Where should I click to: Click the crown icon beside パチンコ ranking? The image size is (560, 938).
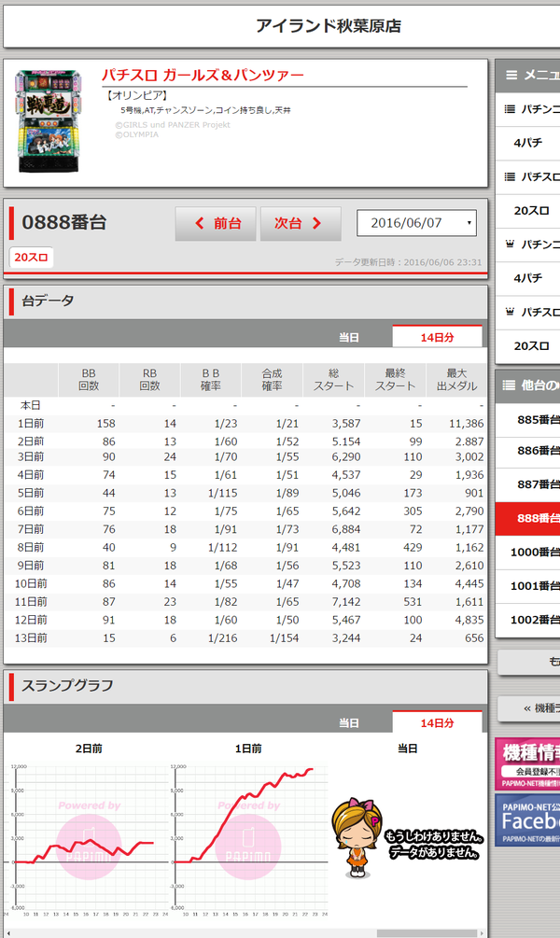pyautogui.click(x=510, y=245)
